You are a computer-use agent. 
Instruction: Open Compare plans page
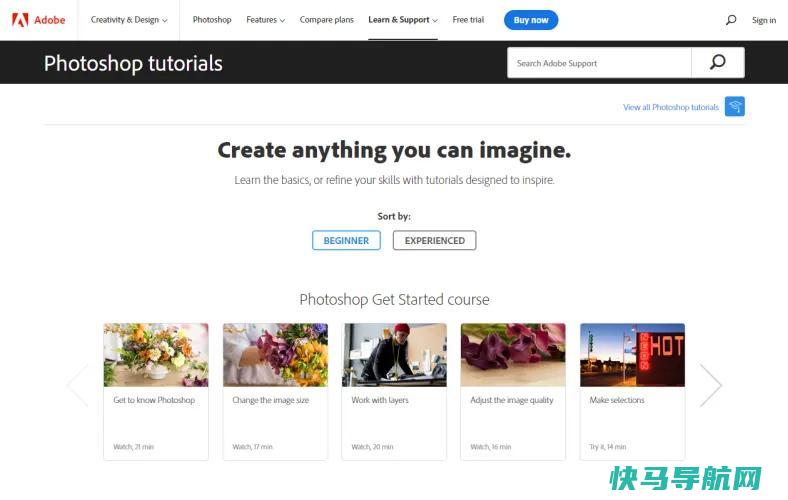point(327,20)
